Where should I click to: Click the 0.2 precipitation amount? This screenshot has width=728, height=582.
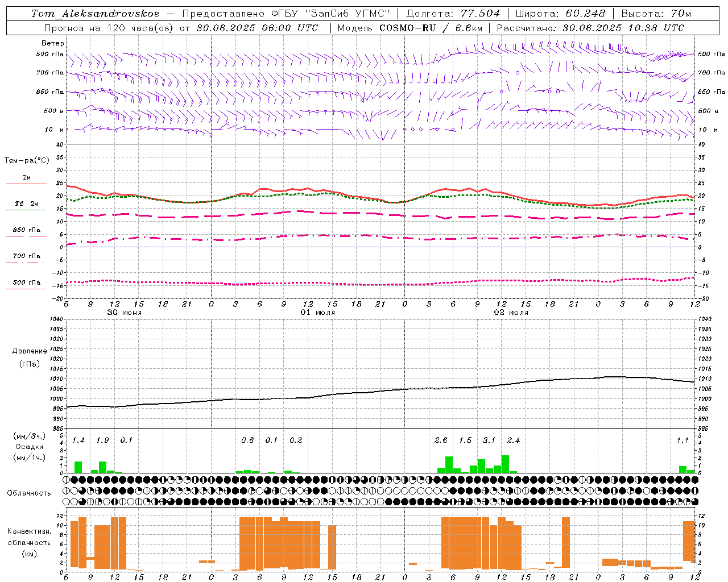tap(296, 440)
